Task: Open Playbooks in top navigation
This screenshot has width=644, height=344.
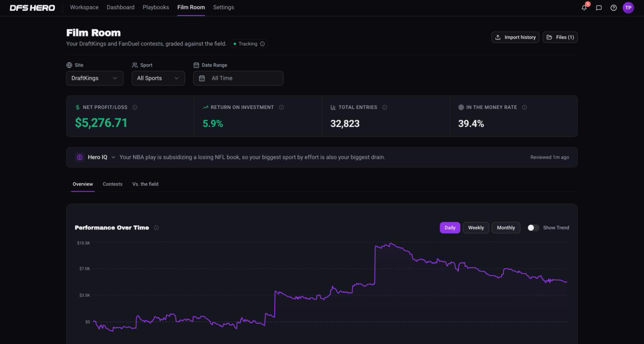Action: 156,7
